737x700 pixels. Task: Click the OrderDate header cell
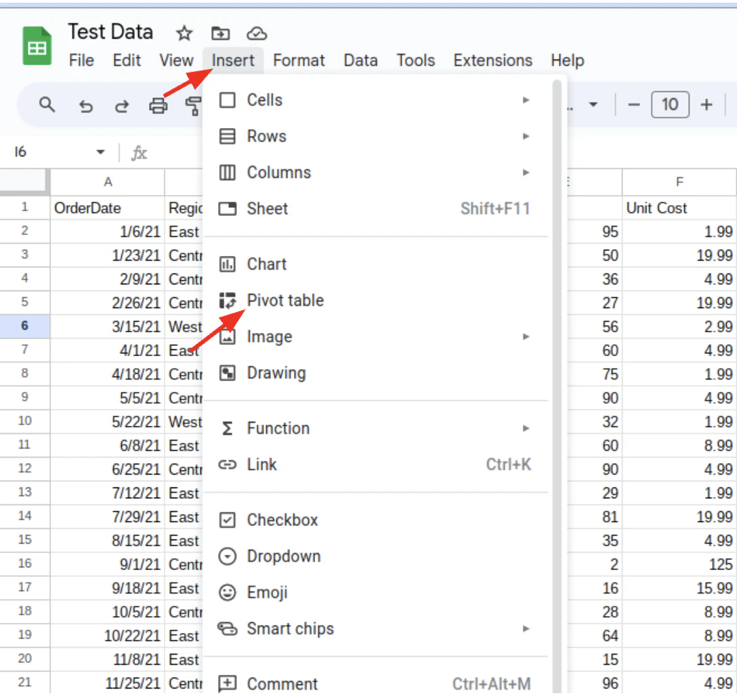[108, 208]
